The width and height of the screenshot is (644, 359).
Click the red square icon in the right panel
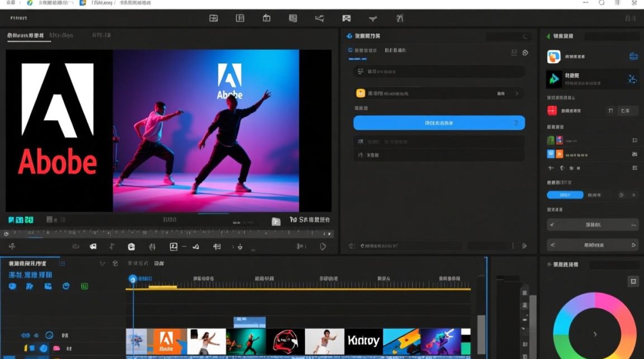[552, 111]
